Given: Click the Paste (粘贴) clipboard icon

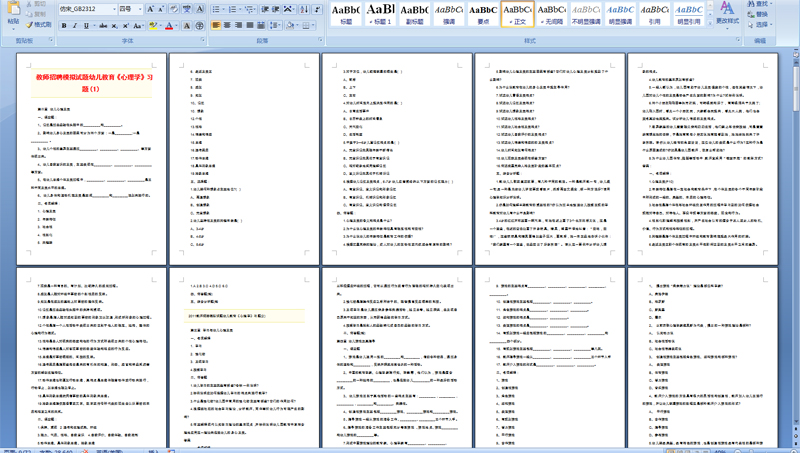Looking at the screenshot, I should 13,8.
